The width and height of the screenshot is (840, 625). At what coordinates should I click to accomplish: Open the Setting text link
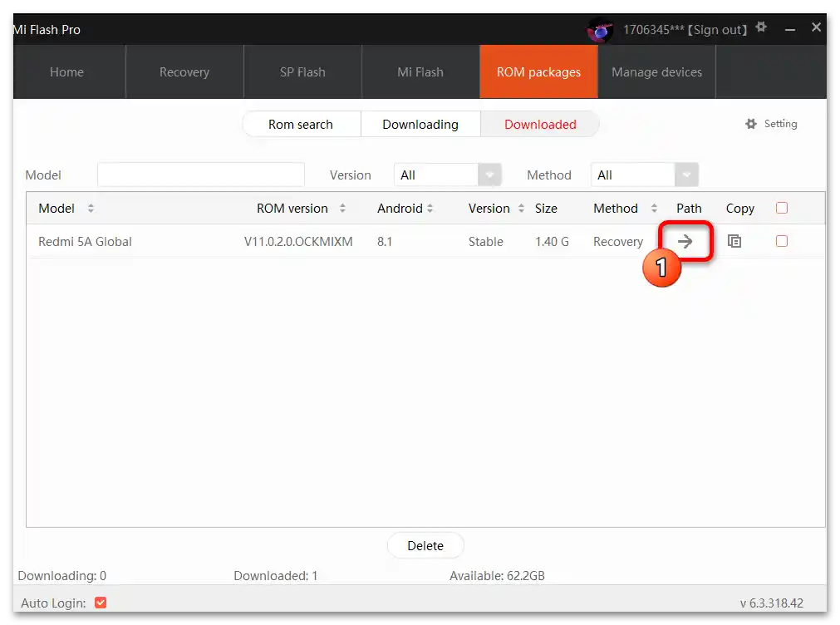[780, 124]
